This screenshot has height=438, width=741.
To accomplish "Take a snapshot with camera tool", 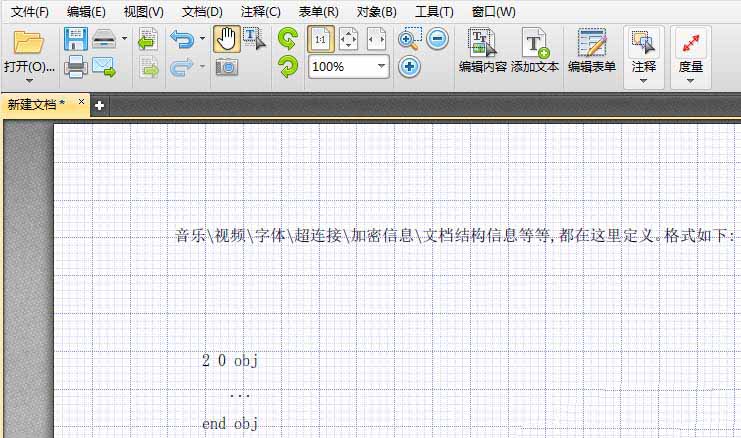I will coord(227,68).
